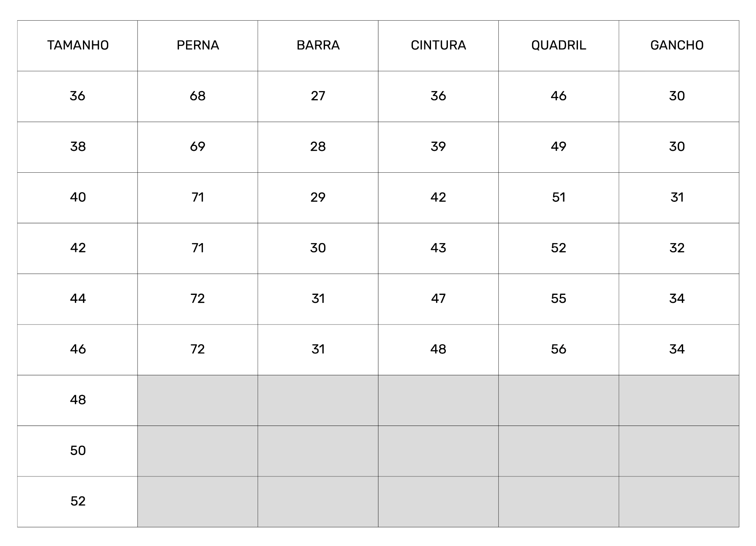Image resolution: width=756 pixels, height=546 pixels.
Task: Click the BARRA column header
Action: tap(318, 45)
